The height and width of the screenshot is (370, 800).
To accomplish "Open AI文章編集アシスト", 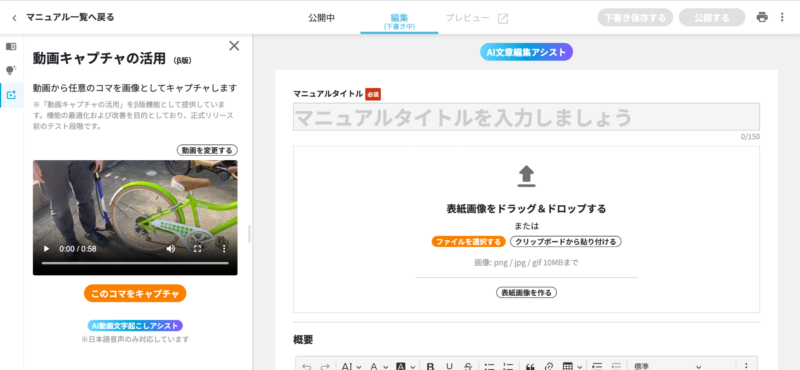I will pos(526,52).
